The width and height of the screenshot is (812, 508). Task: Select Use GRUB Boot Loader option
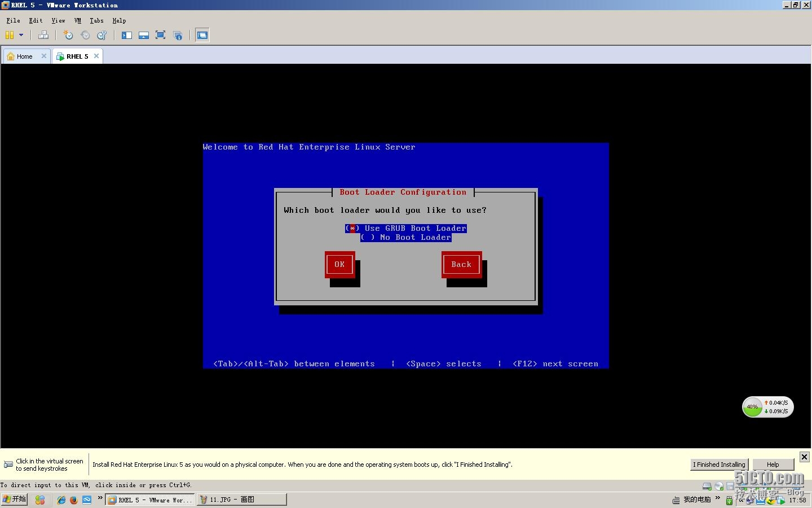tap(405, 228)
